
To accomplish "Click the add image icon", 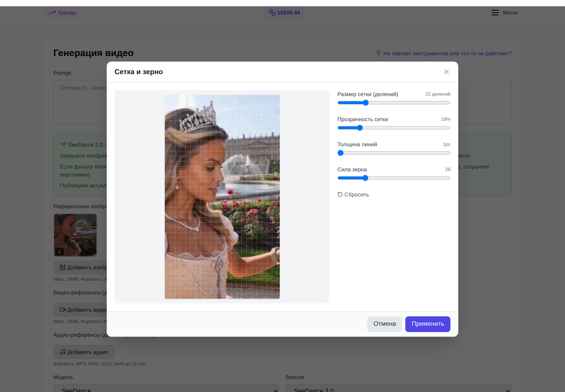I will click(63, 267).
